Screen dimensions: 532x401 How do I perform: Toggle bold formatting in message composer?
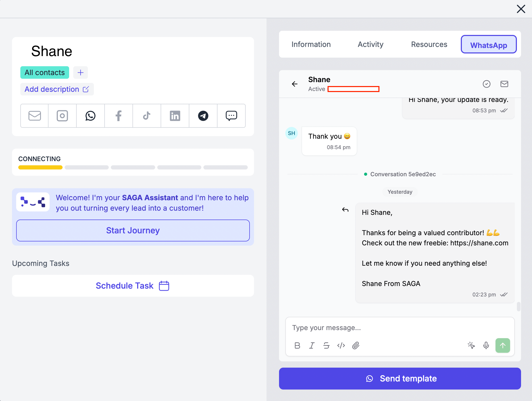(x=297, y=345)
